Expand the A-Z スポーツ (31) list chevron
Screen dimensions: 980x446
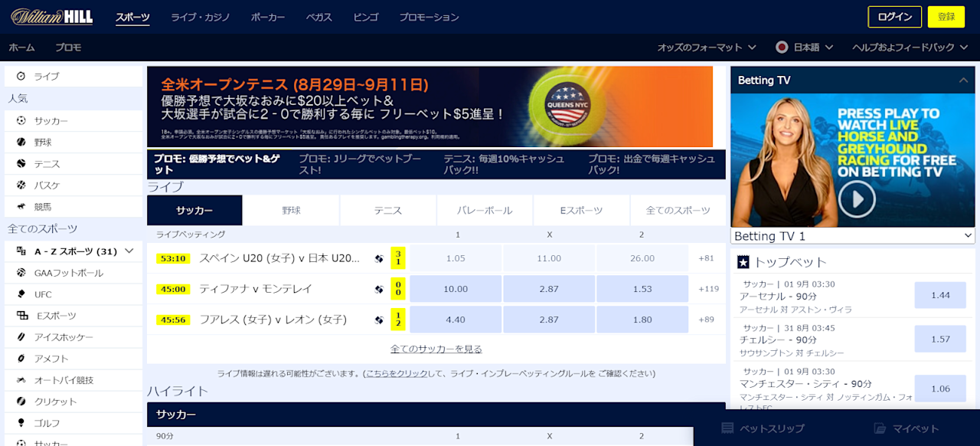(x=129, y=251)
